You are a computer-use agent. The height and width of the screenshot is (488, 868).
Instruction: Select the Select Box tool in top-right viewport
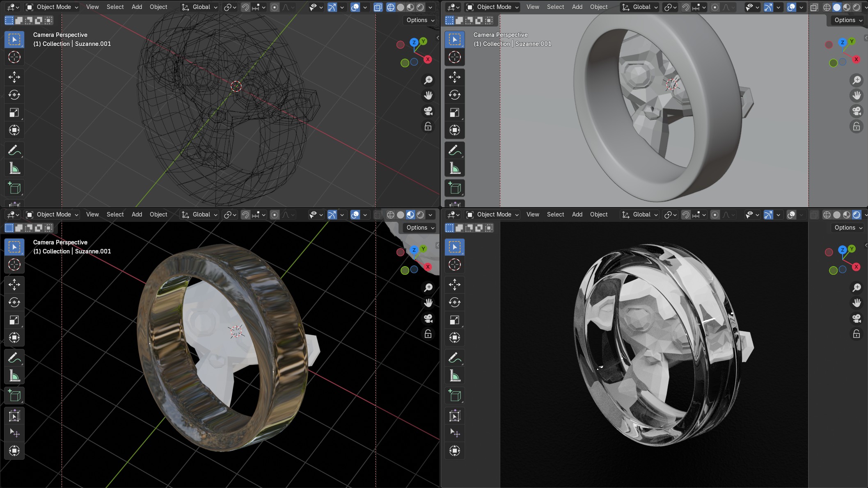(x=455, y=39)
